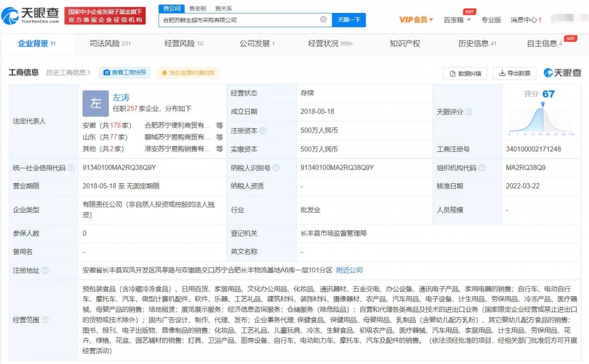Open the 自主信息 tab
The image size is (589, 364).
pyautogui.click(x=545, y=44)
